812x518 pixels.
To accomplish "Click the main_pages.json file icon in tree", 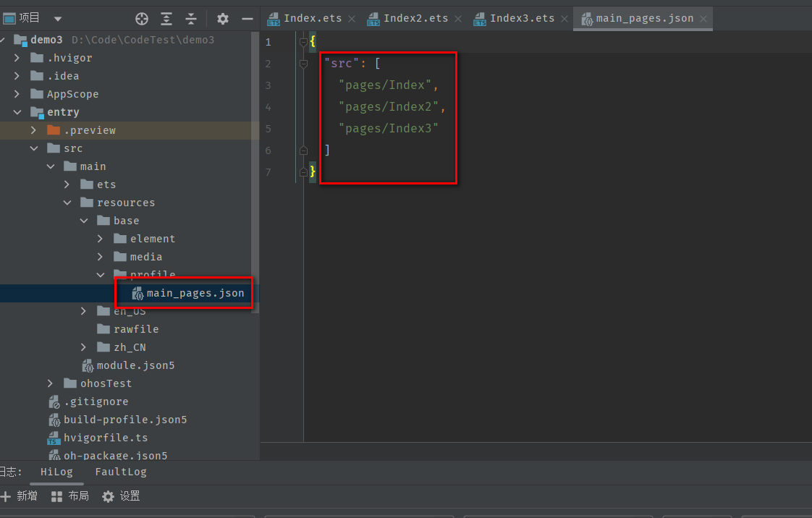I will tap(138, 294).
